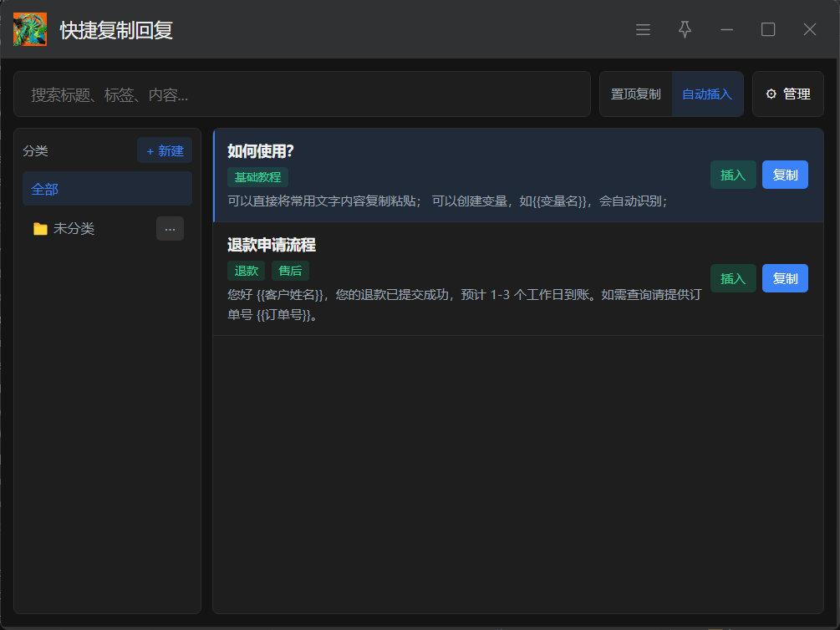Click the 未分类 folder icon
Viewport: 840px width, 630px height.
[40, 229]
